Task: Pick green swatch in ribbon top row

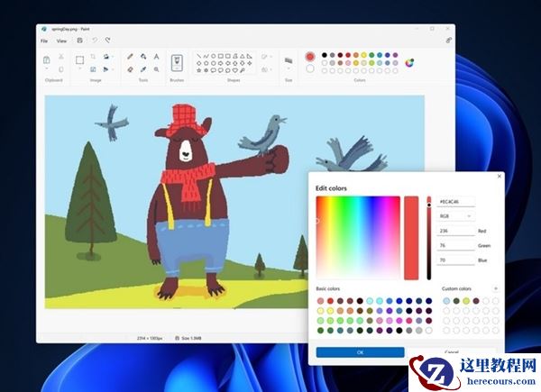Action: [371, 55]
